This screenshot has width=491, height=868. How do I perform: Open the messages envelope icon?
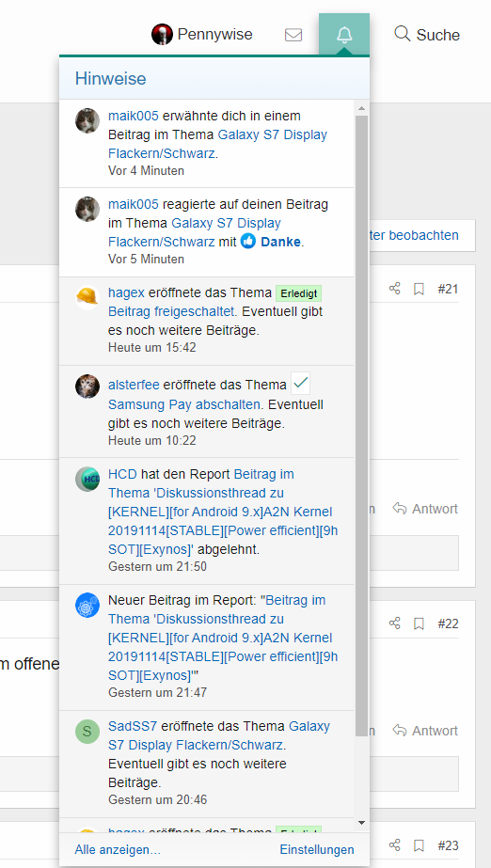(x=293, y=35)
